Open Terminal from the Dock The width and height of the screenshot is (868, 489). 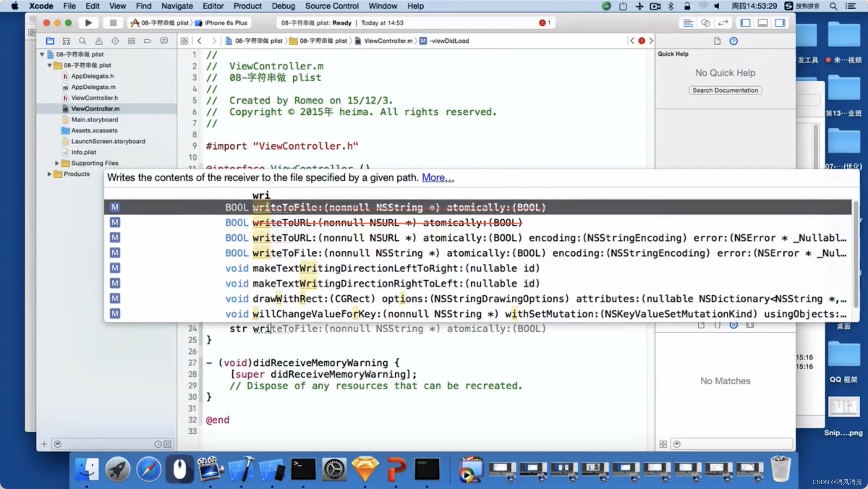(x=303, y=469)
